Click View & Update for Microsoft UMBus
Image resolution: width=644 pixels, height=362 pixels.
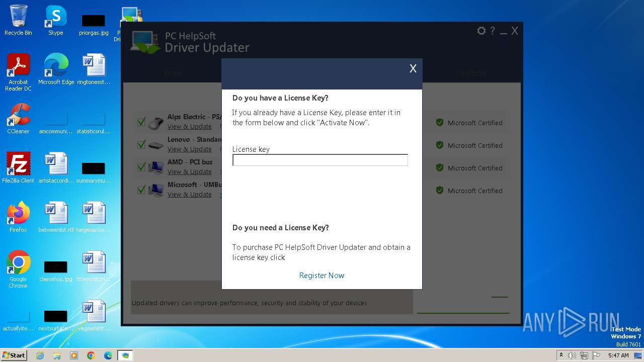[190, 195]
